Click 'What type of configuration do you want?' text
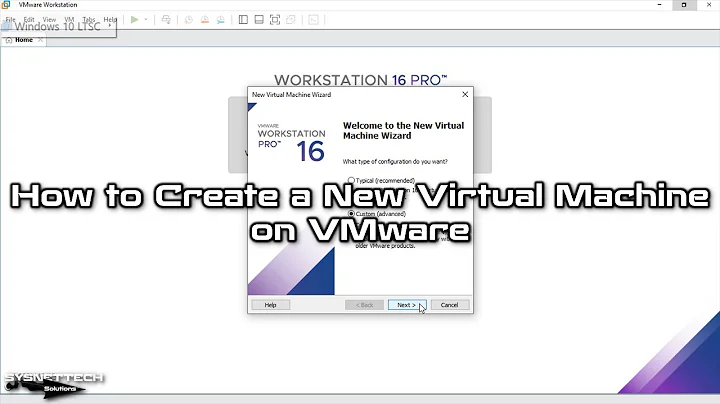The width and height of the screenshot is (720, 404). point(395,162)
